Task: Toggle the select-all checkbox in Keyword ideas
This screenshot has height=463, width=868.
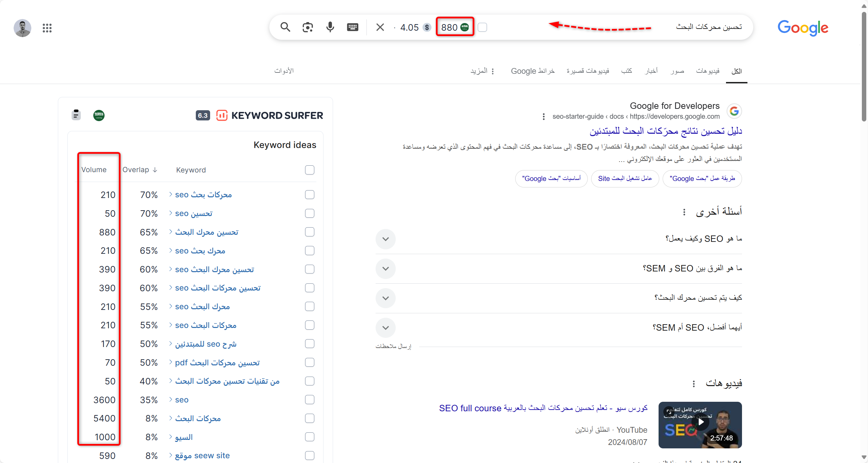Action: tap(309, 170)
